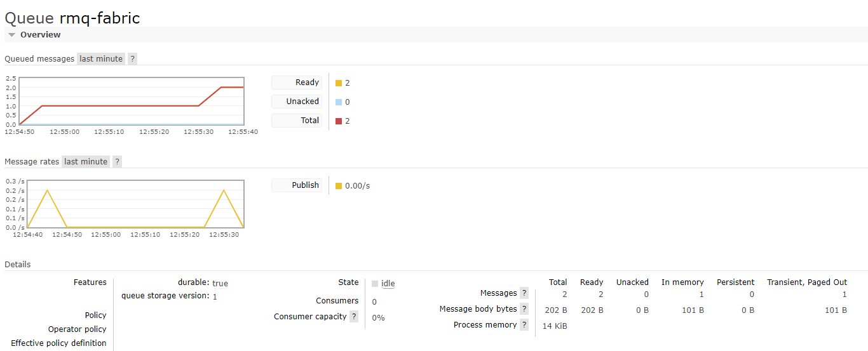The height and width of the screenshot is (351, 868).
Task: Click the yellow Publish color swatch
Action: 339,186
